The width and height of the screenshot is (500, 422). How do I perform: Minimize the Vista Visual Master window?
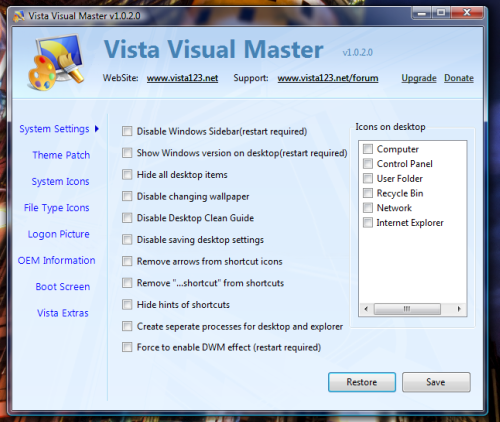tap(422, 13)
